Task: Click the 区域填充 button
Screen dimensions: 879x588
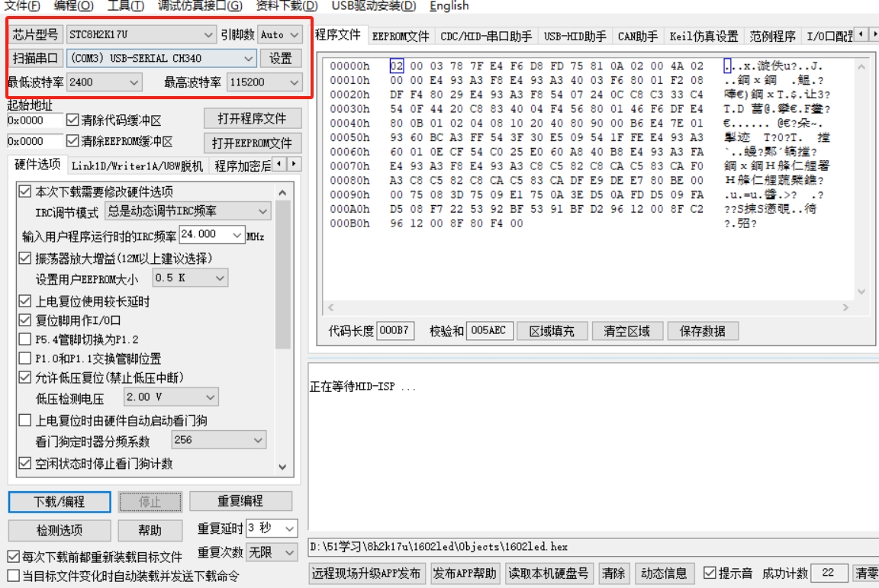Action: pyautogui.click(x=552, y=331)
